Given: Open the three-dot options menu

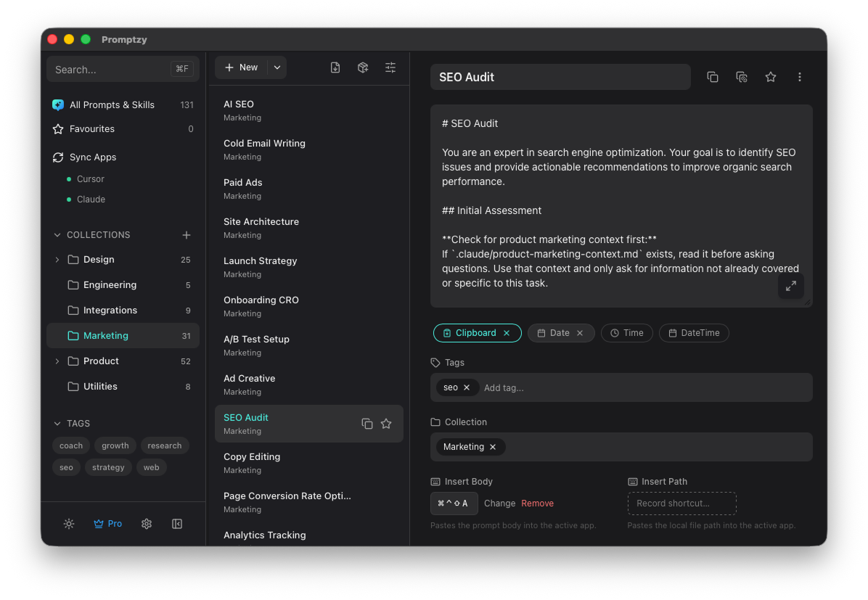Looking at the screenshot, I should [799, 76].
